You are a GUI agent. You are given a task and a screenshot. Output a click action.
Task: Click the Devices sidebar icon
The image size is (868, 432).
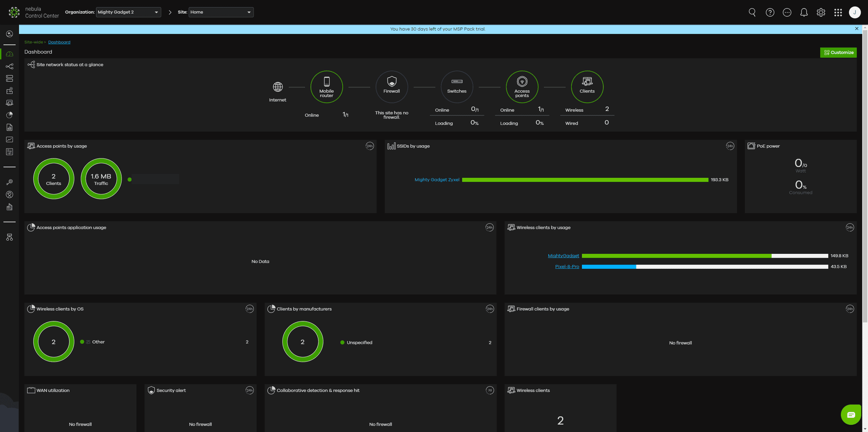9,78
